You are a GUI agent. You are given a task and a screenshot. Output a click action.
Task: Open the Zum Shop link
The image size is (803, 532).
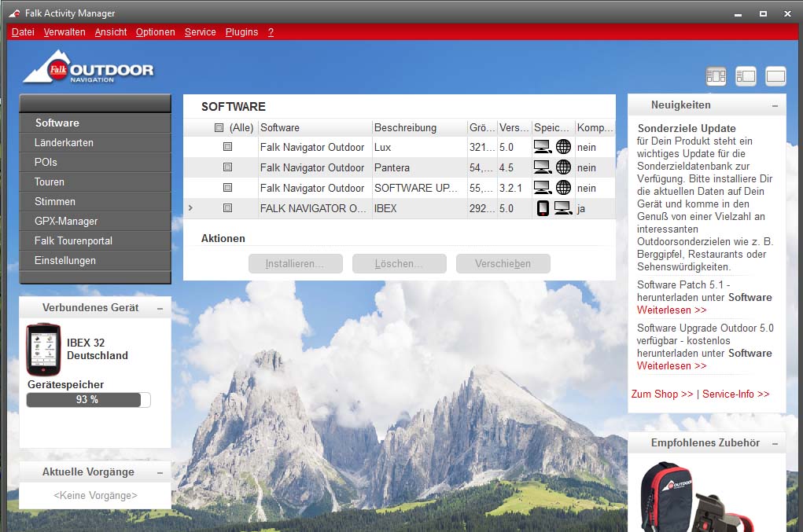[661, 394]
